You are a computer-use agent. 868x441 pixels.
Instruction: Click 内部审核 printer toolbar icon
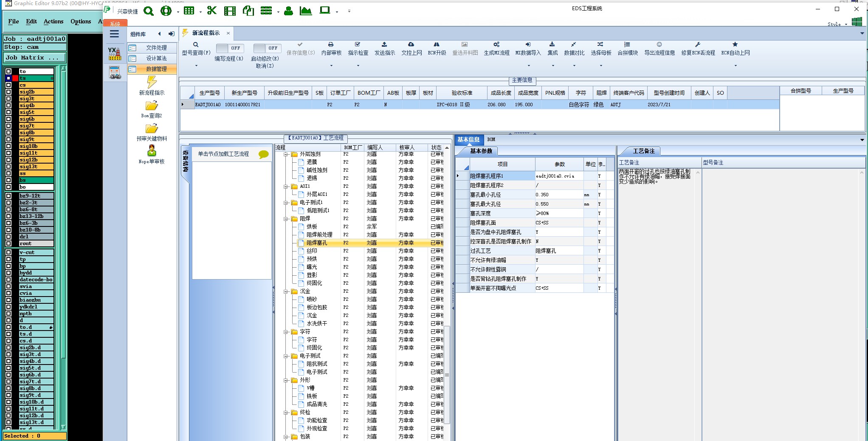[331, 45]
